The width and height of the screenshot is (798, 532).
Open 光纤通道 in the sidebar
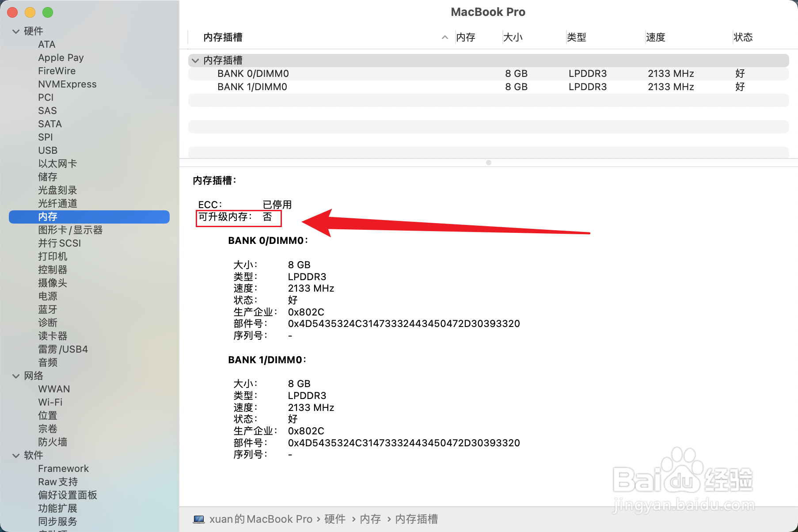[x=57, y=204]
